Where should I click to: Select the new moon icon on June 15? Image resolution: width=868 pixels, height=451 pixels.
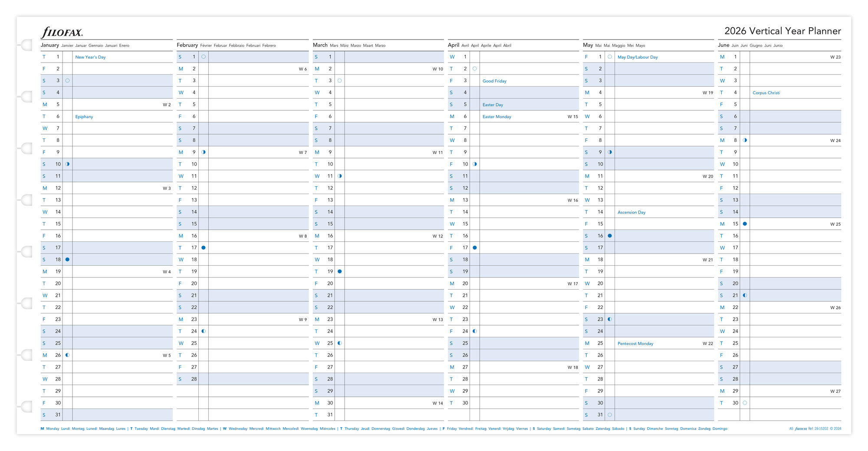[x=745, y=224]
